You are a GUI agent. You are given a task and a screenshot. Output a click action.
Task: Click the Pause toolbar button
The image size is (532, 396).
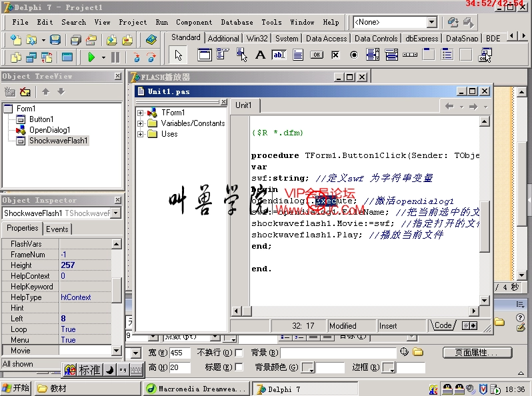[x=115, y=57]
